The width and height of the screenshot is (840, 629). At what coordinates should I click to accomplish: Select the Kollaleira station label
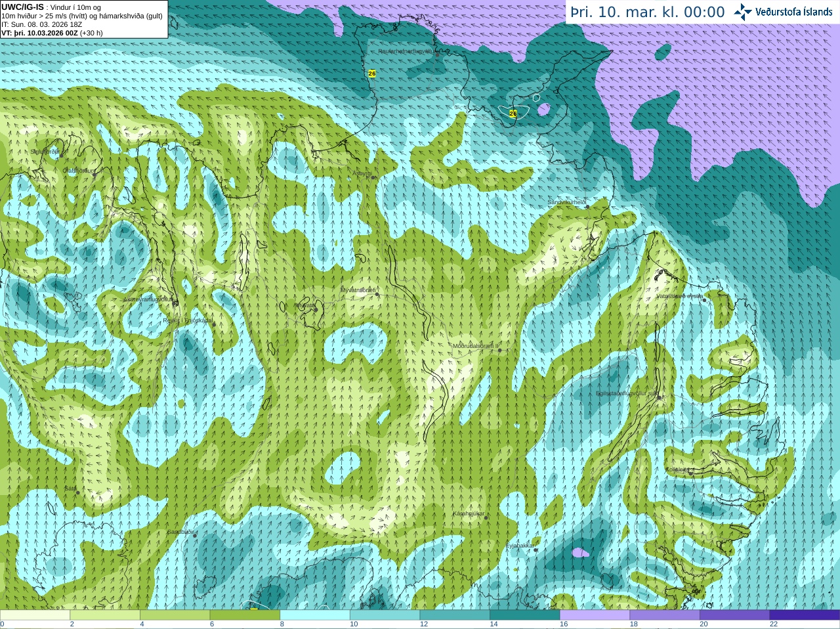(678, 469)
